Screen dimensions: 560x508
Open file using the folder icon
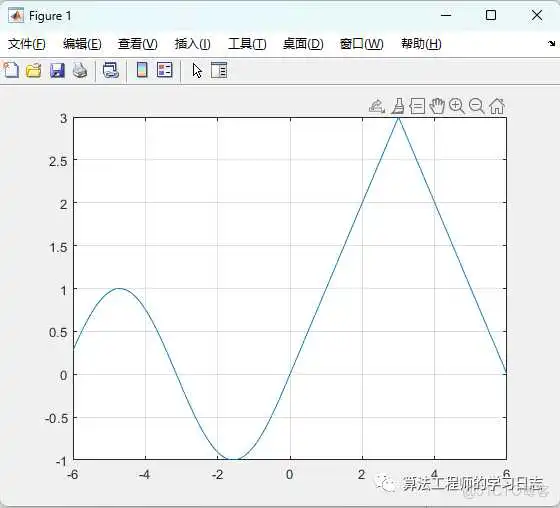pyautogui.click(x=34, y=70)
